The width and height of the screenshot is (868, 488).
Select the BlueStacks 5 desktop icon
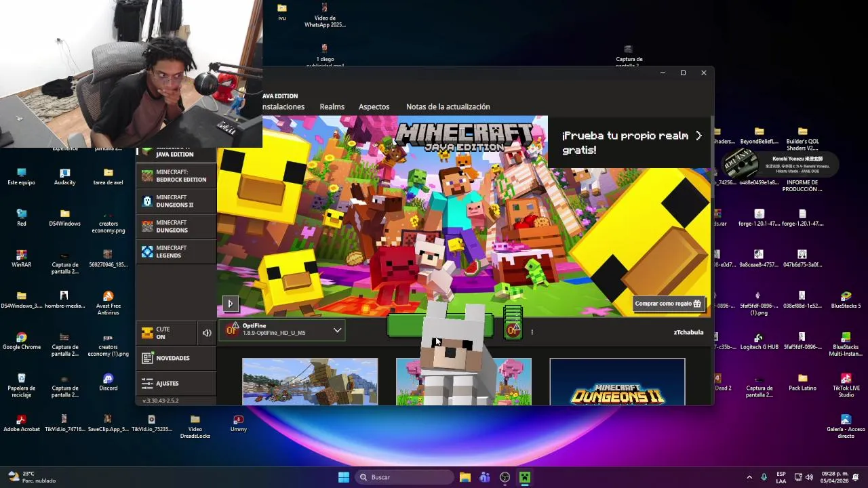846,300
